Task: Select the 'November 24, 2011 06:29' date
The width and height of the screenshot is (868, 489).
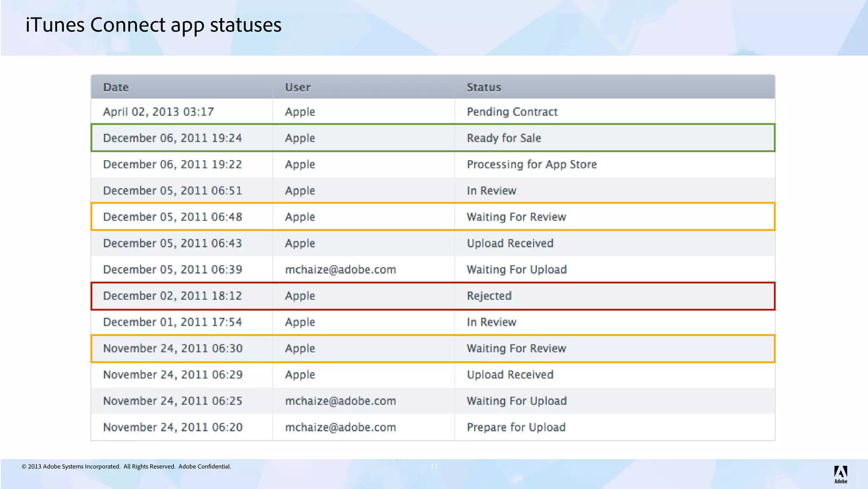Action: pos(173,375)
